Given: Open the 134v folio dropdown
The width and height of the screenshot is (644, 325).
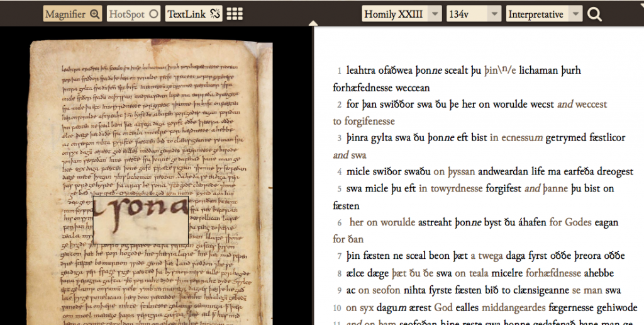Looking at the screenshot, I should click(x=474, y=14).
